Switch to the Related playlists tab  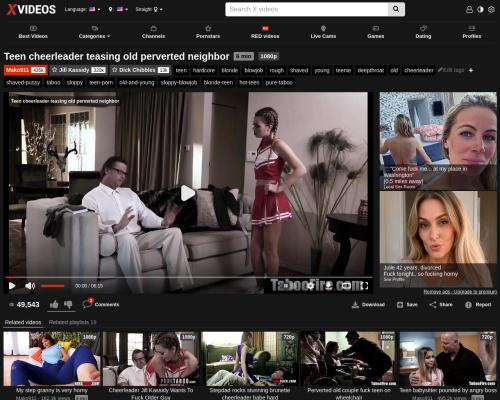tap(72, 322)
